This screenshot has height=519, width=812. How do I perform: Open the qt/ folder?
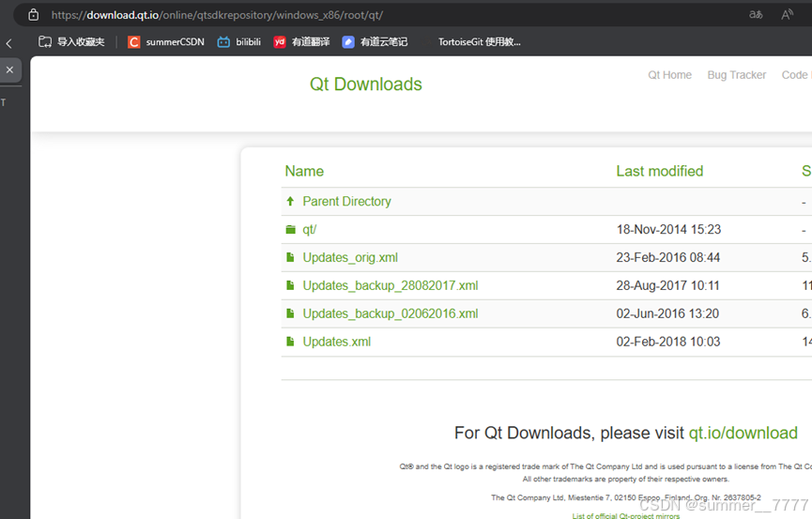309,229
